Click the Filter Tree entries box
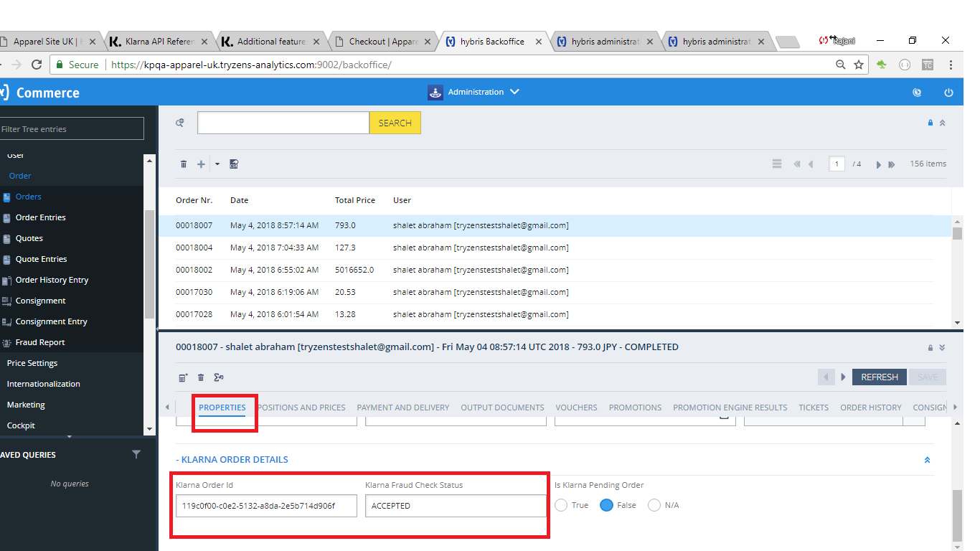The width and height of the screenshot is (980, 551). (x=72, y=129)
